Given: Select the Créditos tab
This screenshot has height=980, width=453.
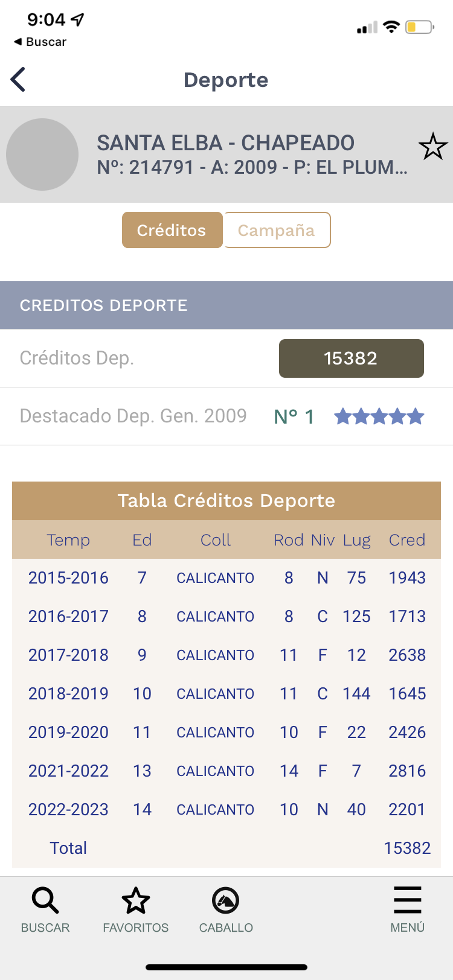Looking at the screenshot, I should coord(172,230).
